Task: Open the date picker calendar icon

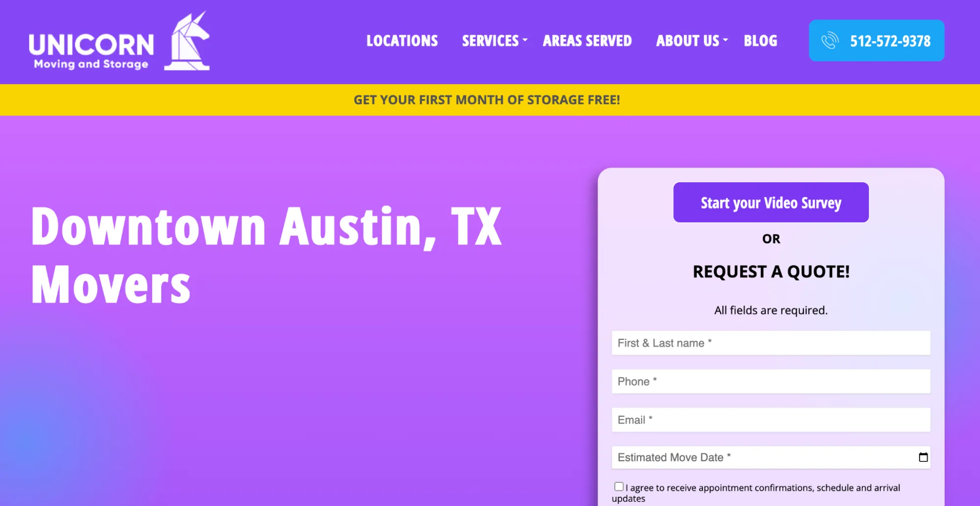Action: (924, 457)
